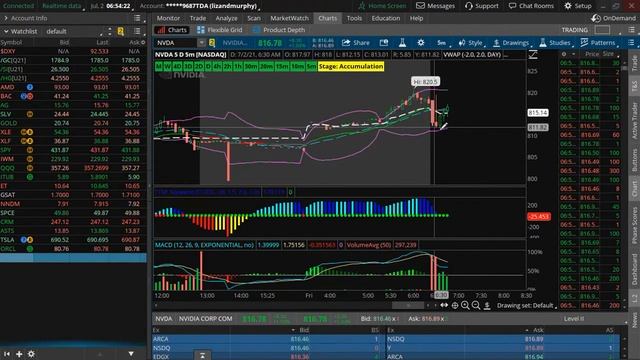Collapse the Watchlist section
Viewport: 640px width, 360px height.
click(6, 31)
